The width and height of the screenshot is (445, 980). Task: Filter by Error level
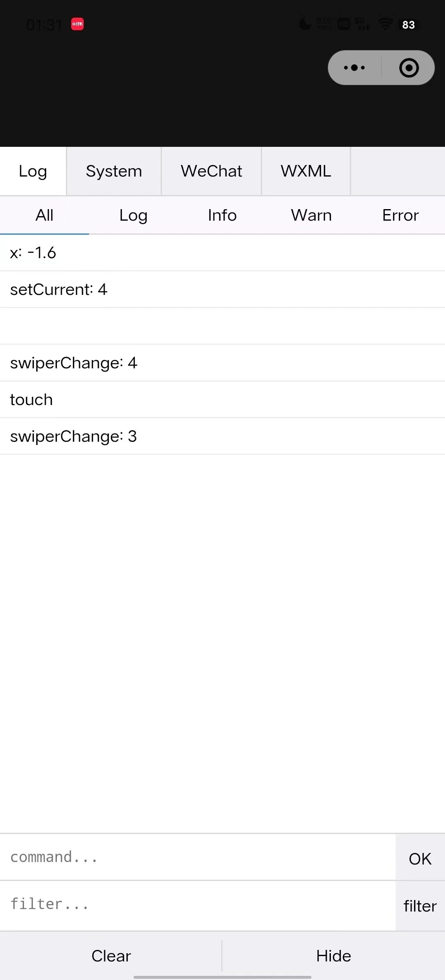(400, 215)
